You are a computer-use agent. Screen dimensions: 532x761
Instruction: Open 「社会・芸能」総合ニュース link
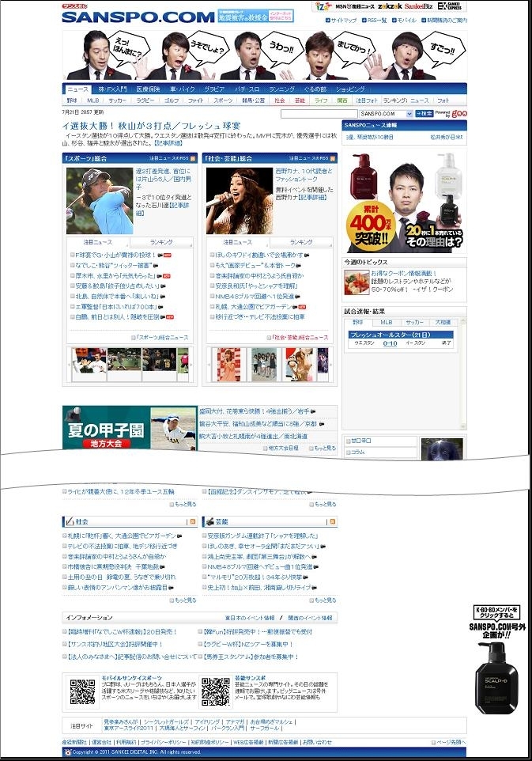pos(300,337)
